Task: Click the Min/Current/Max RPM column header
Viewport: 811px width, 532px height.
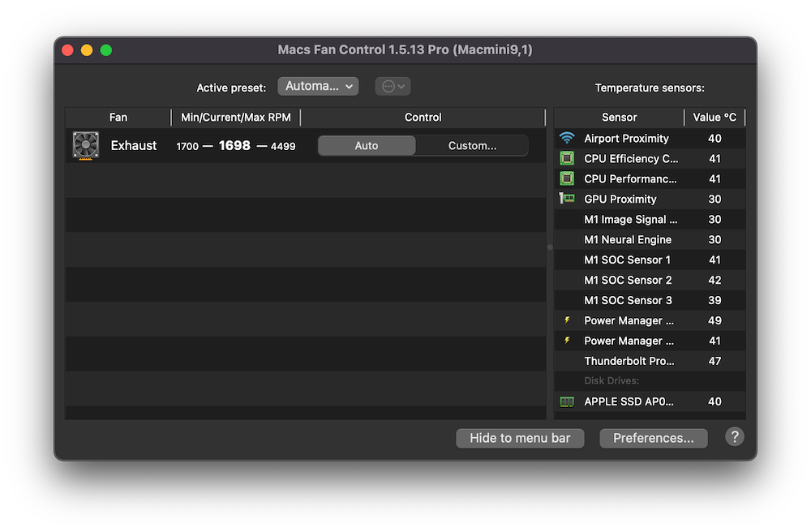Action: tap(235, 117)
